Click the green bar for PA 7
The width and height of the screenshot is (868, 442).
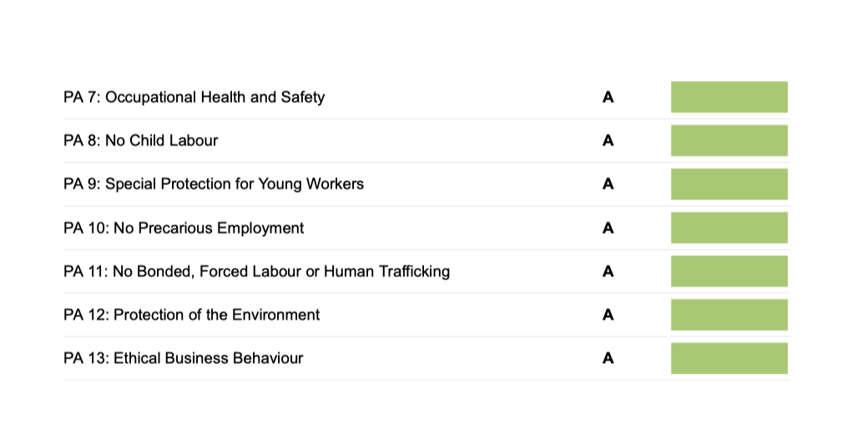[729, 97]
